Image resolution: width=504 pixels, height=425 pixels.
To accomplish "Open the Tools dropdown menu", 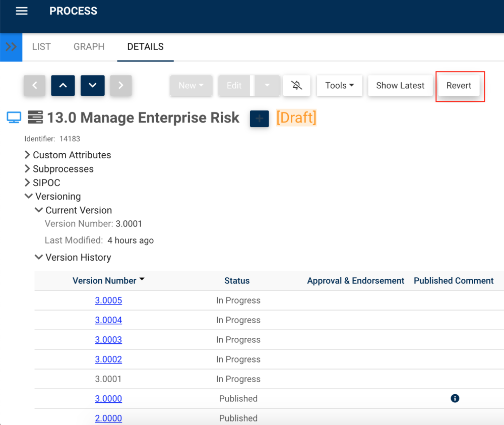I will click(339, 86).
